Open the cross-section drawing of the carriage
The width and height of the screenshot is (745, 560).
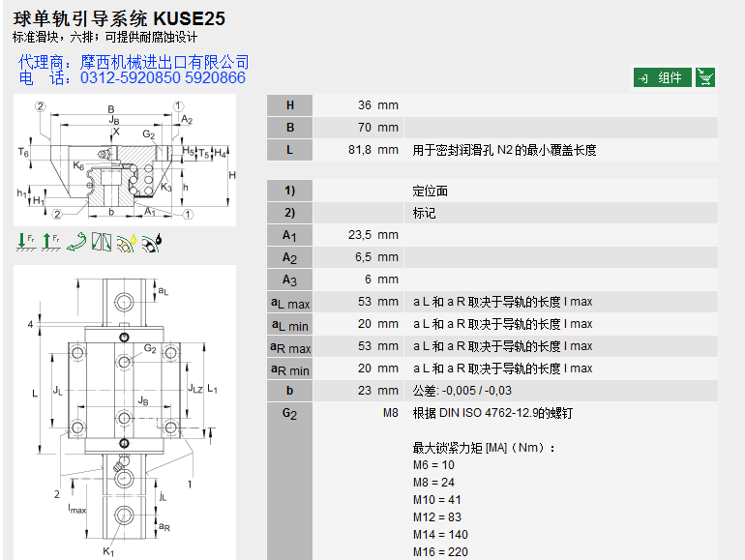pyautogui.click(x=124, y=159)
